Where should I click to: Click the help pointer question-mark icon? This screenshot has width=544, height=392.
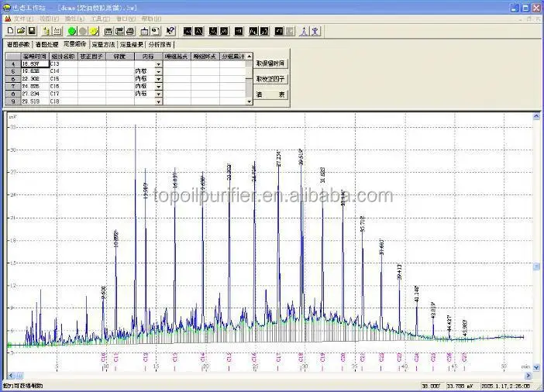click(170, 31)
